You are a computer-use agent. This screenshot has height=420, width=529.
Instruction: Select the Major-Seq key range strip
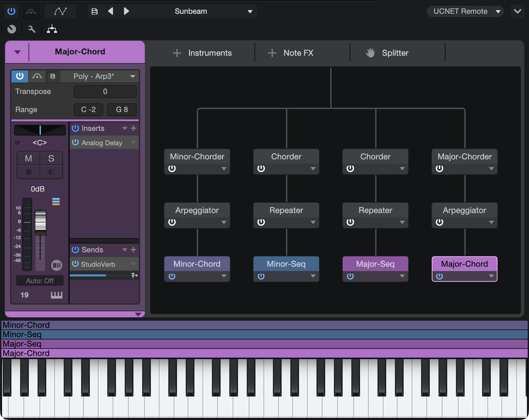[x=264, y=344]
